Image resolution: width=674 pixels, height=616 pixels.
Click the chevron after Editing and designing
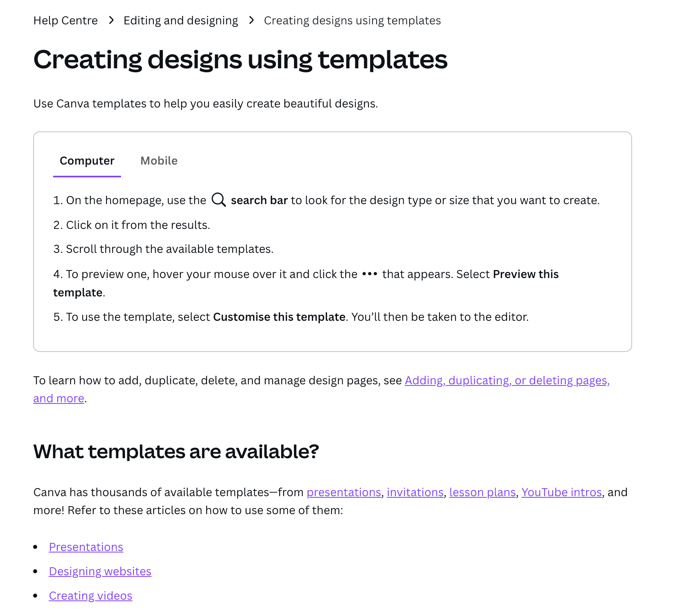252,20
